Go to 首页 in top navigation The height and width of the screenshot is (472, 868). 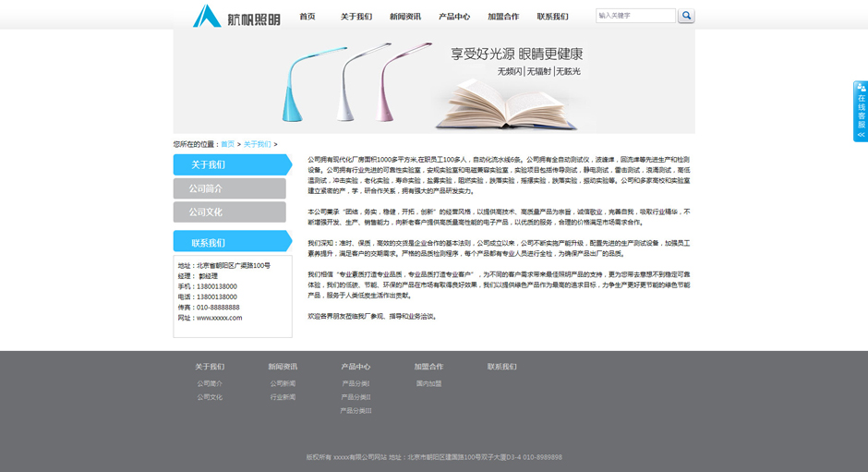pos(307,17)
